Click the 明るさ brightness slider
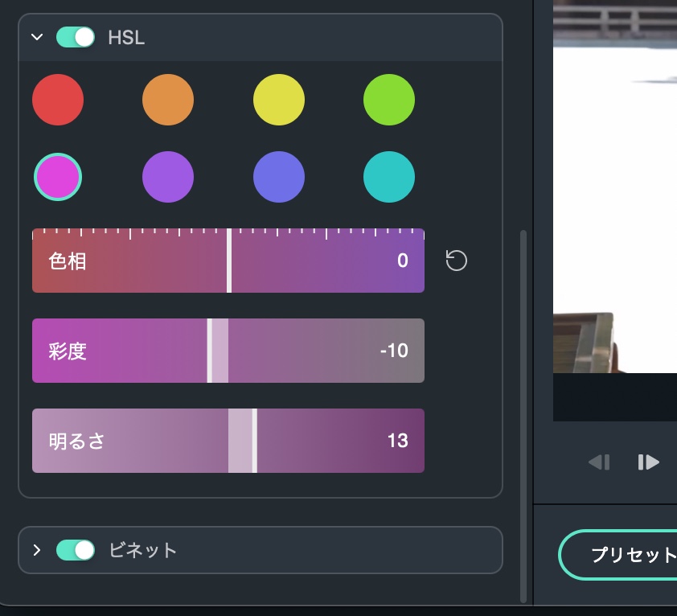 click(x=228, y=441)
